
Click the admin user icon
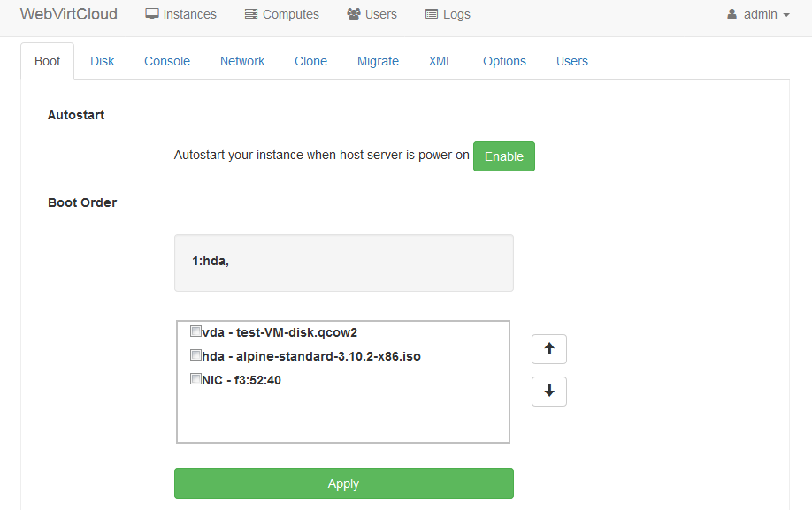point(732,14)
